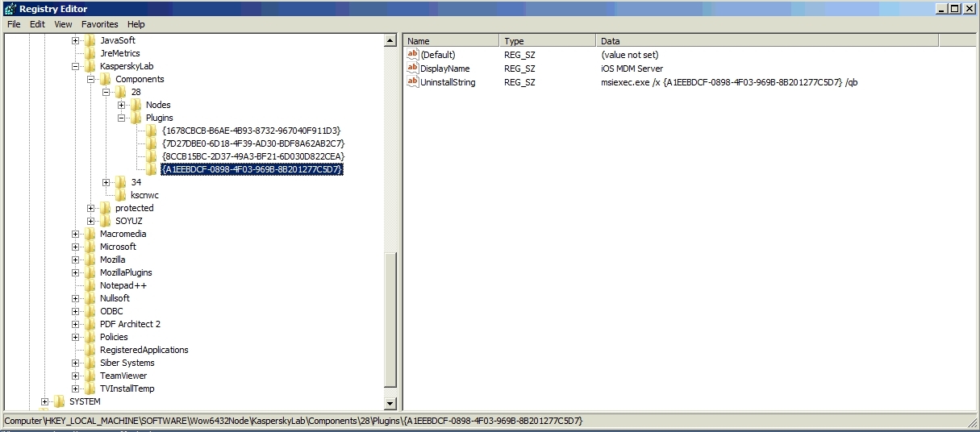Click the Type column header
This screenshot has height=432, width=980.
tap(548, 40)
